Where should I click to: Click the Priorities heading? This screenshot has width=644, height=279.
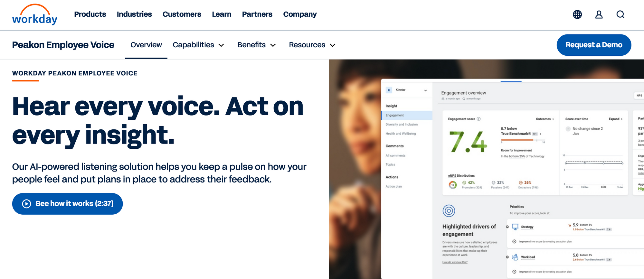pos(517,207)
